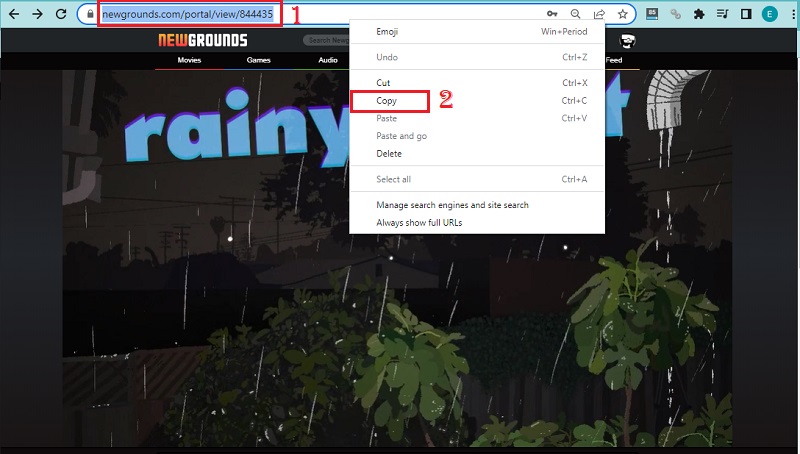Choose Paste and go from the menu
800x454 pixels.
click(x=477, y=136)
